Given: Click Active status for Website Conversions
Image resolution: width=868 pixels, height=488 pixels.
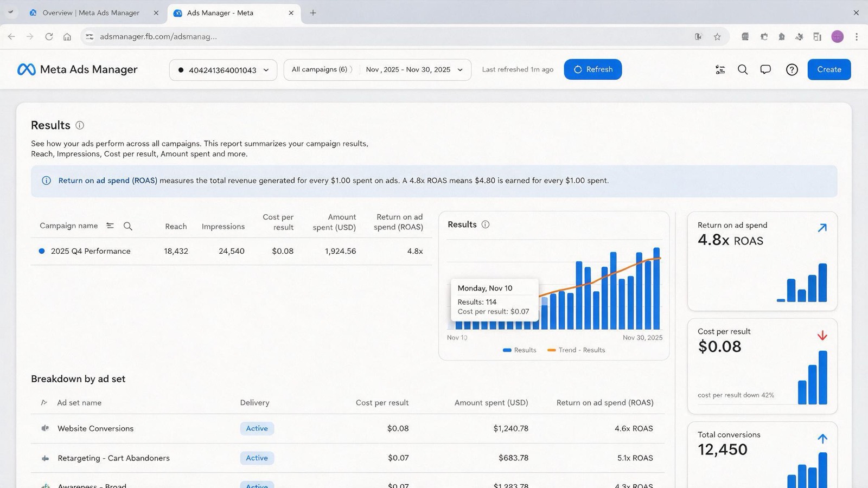Looking at the screenshot, I should click(x=257, y=428).
